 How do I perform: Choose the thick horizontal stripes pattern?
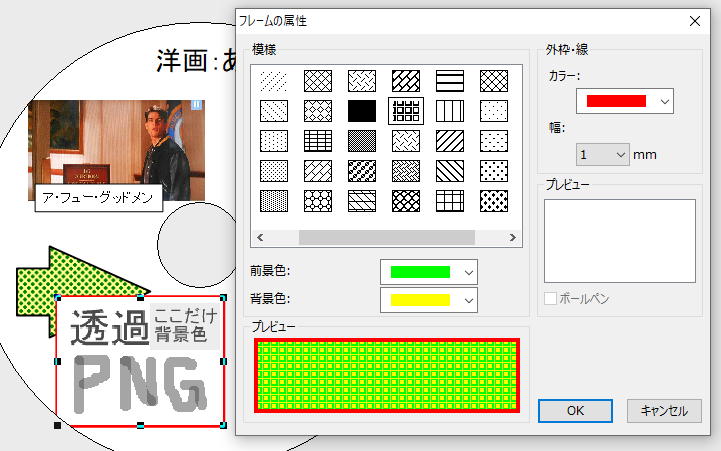(x=450, y=81)
